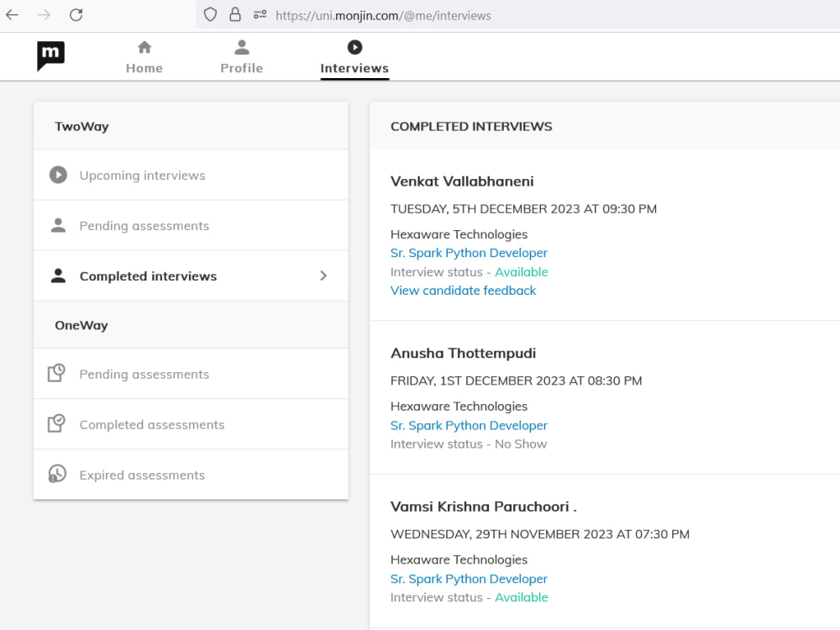
Task: Click the Expired assessments clock icon
Action: pyautogui.click(x=57, y=474)
